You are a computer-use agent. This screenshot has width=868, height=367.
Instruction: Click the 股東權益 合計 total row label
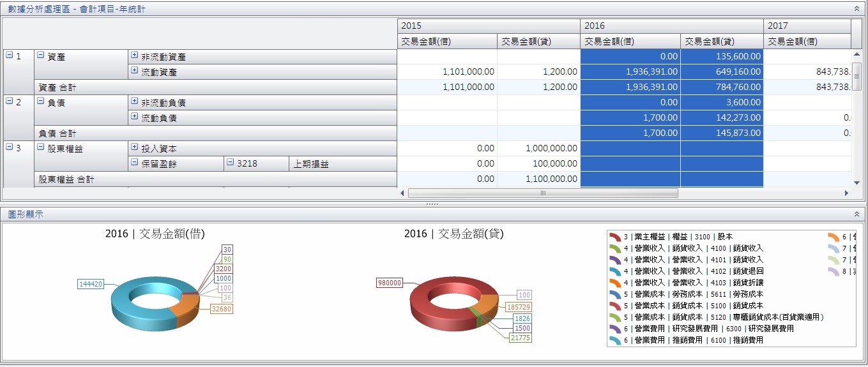tap(215, 179)
